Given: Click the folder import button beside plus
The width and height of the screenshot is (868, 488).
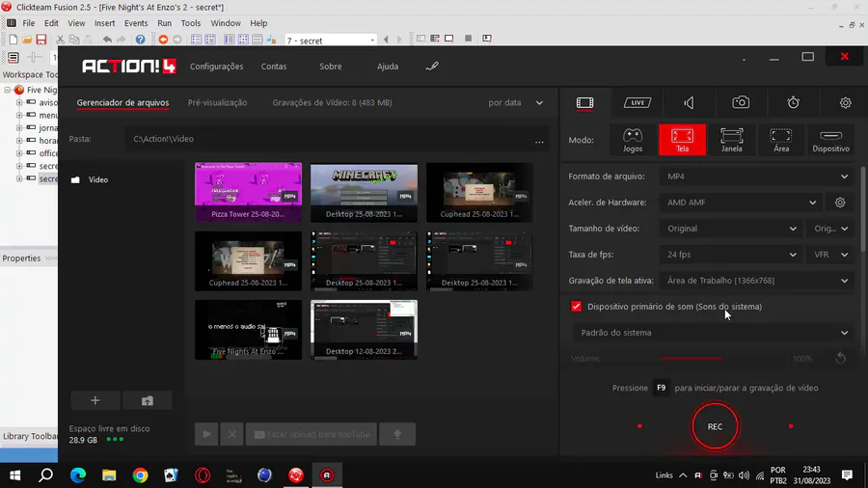Looking at the screenshot, I should pos(148,400).
